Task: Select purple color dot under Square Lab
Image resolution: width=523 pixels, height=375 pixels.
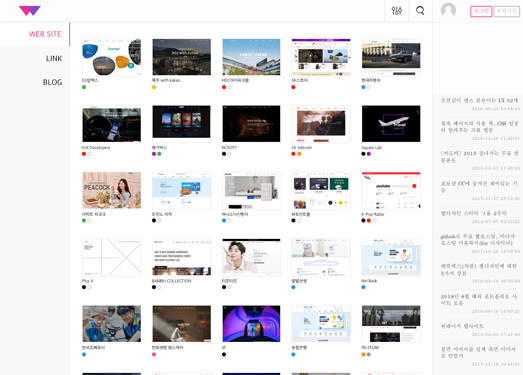Action: (369, 154)
